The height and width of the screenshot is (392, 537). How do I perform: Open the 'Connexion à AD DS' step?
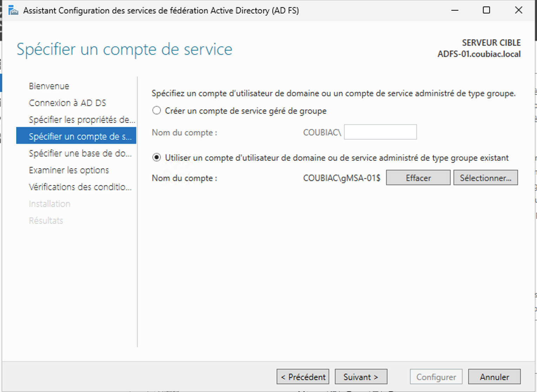tap(67, 103)
